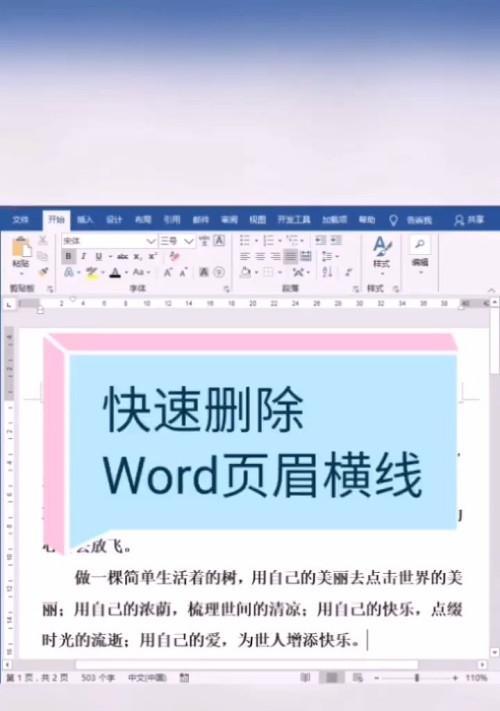
Task: Open the underline style dropdown arrow
Action: [x=110, y=257]
